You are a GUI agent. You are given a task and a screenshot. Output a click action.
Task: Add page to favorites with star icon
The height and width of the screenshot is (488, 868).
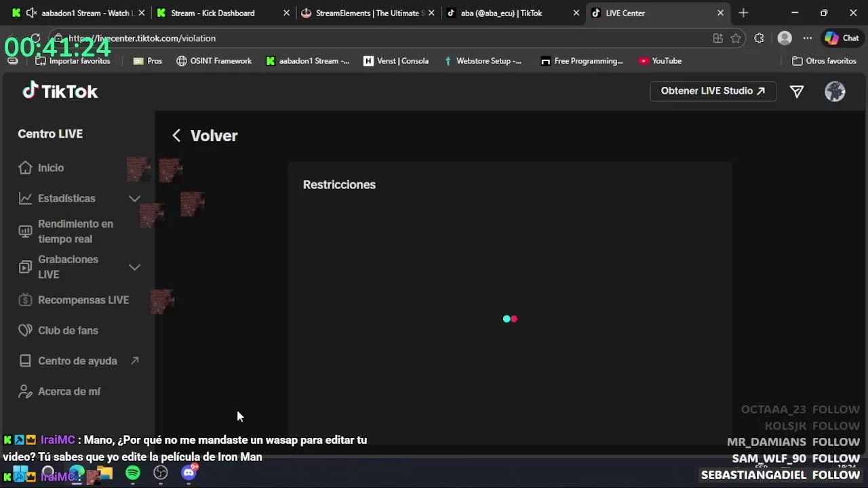(736, 39)
